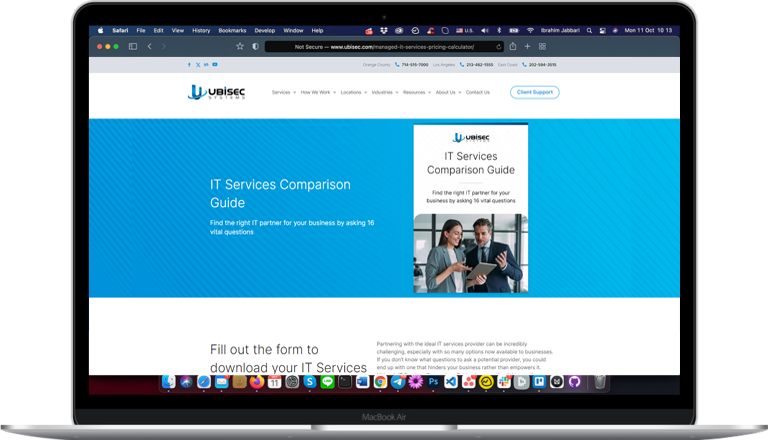Open Bluetooth status in menu bar
768x440 pixels.
point(499,30)
